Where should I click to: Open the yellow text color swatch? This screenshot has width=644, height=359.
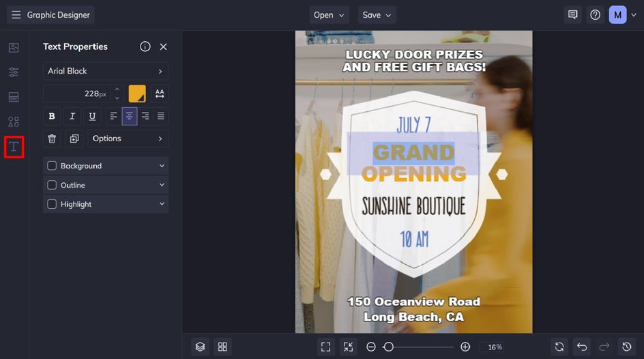(137, 94)
